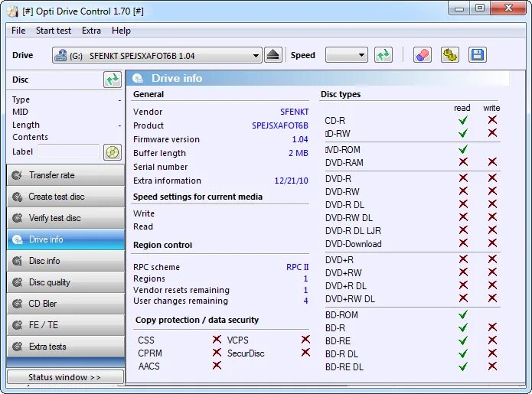The width and height of the screenshot is (532, 394).
Task: Click the SecurDisc red cross mark
Action: [305, 353]
